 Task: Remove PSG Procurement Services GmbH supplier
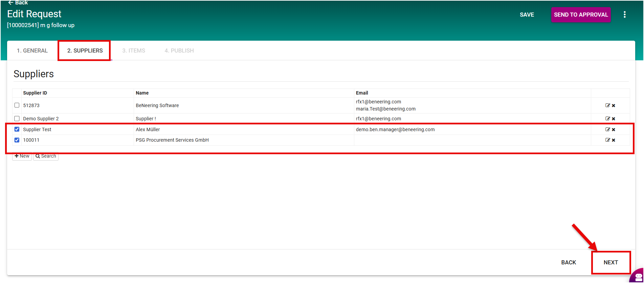pyautogui.click(x=614, y=140)
